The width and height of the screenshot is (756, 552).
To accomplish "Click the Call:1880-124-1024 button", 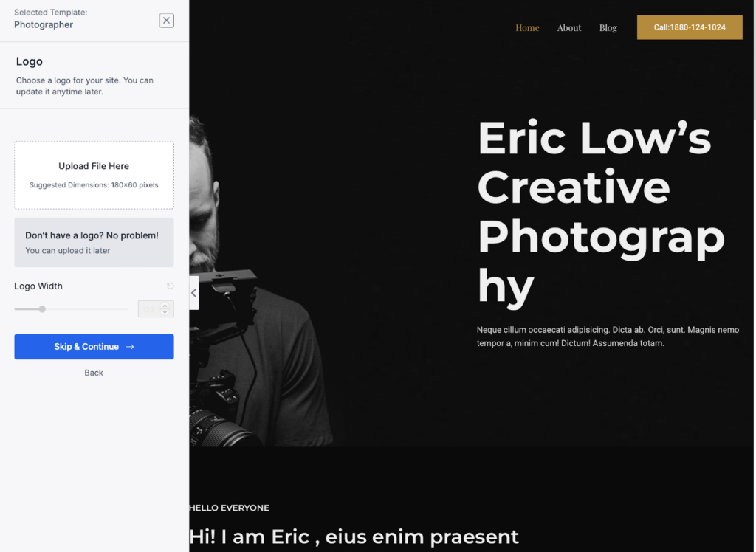I will pyautogui.click(x=690, y=27).
